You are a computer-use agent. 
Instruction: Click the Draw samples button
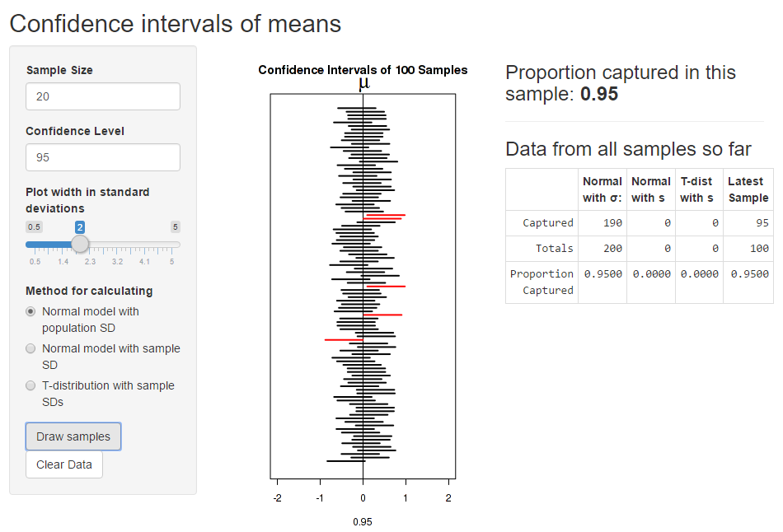(73, 436)
